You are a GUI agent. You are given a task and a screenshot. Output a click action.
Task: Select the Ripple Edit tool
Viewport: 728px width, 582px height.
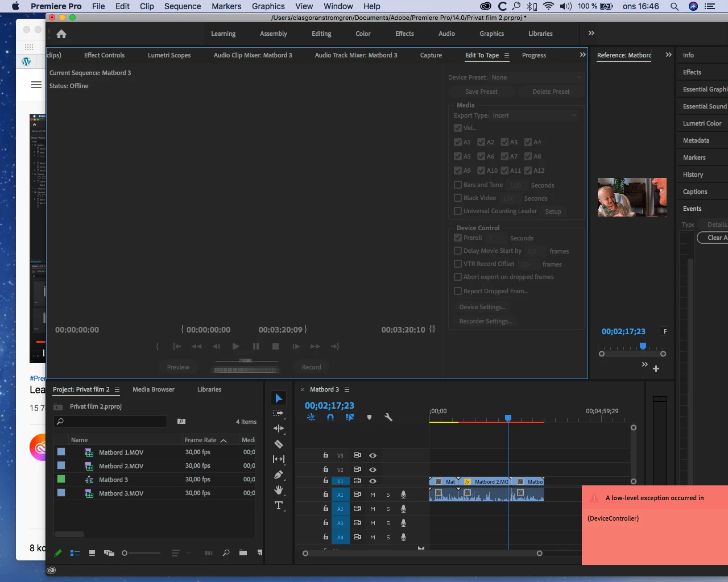[x=278, y=429]
